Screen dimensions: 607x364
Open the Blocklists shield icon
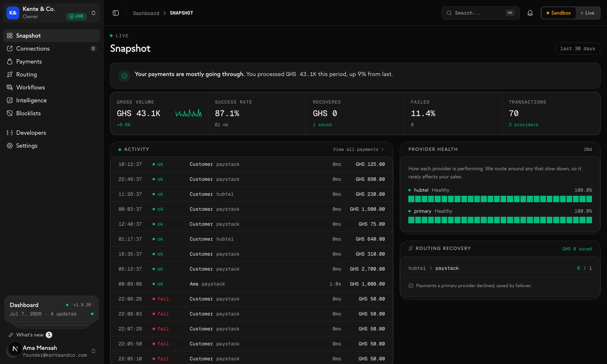(10, 113)
